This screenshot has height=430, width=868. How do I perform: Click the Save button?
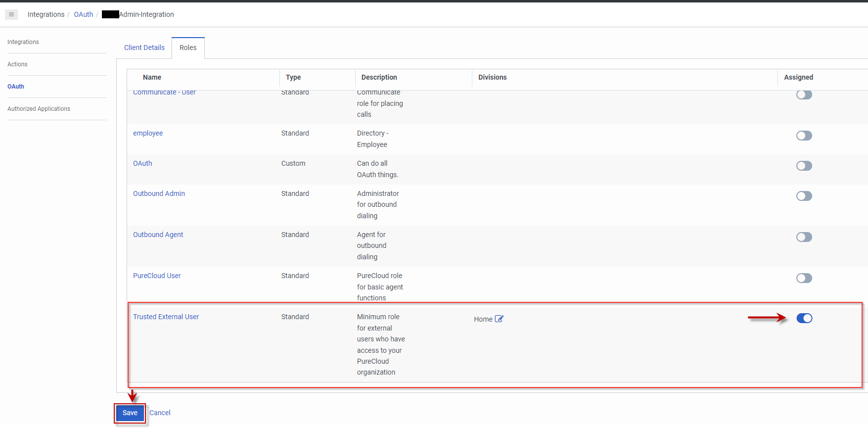tap(130, 413)
